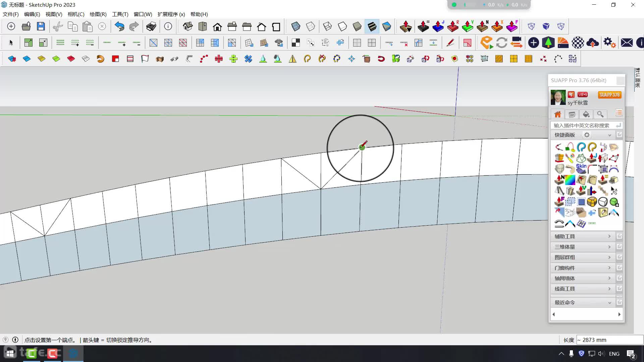
Task: Open the taskbar notification center
Action: [x=631, y=354]
